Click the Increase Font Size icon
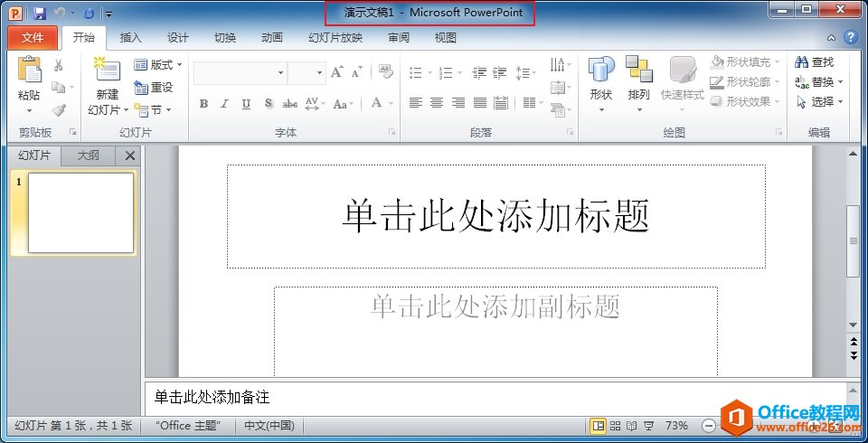868x443 pixels. 337,72
